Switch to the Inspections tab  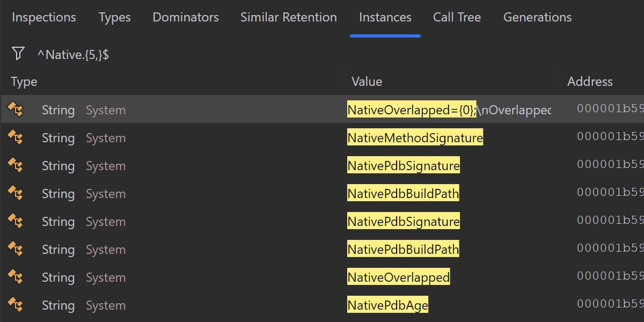(44, 18)
